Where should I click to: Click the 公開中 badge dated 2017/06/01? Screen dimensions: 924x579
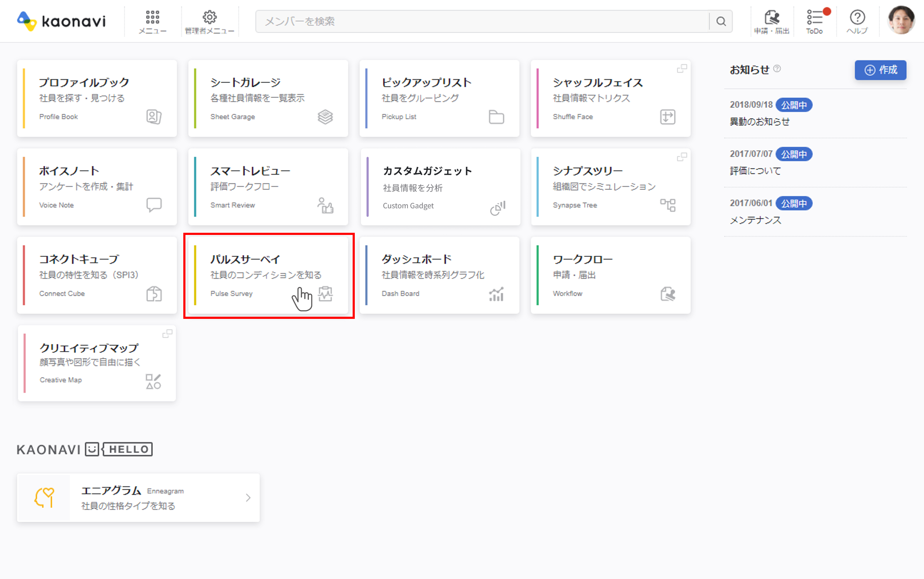point(794,203)
